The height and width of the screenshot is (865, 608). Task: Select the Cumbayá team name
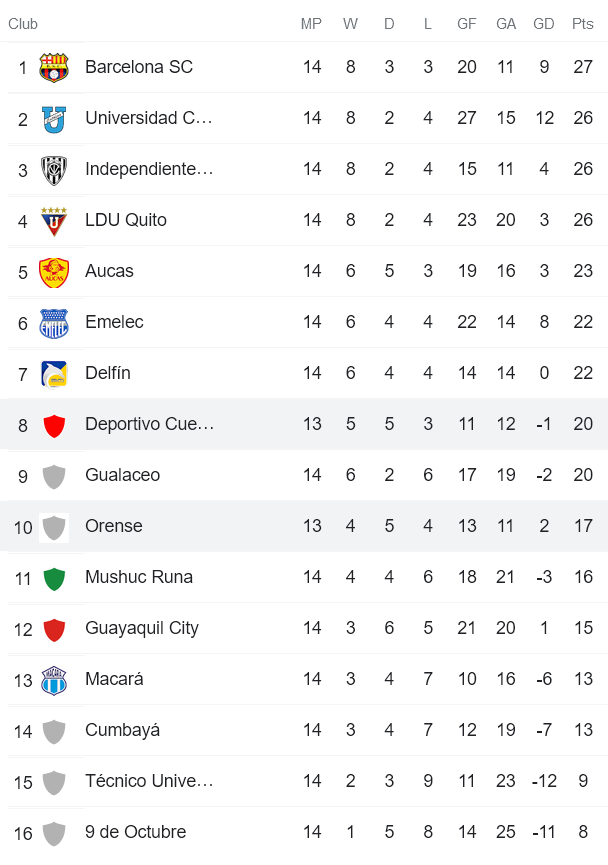[122, 730]
